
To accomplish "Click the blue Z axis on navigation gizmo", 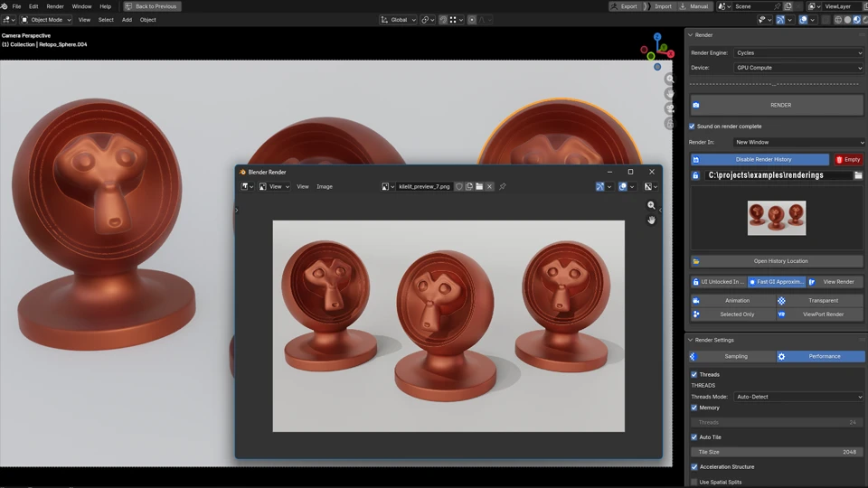I will pyautogui.click(x=657, y=37).
